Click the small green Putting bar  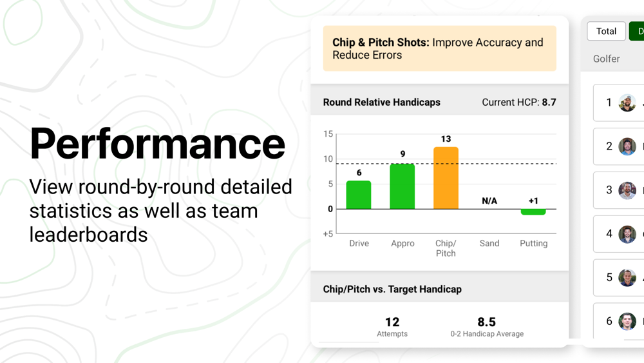coord(533,211)
